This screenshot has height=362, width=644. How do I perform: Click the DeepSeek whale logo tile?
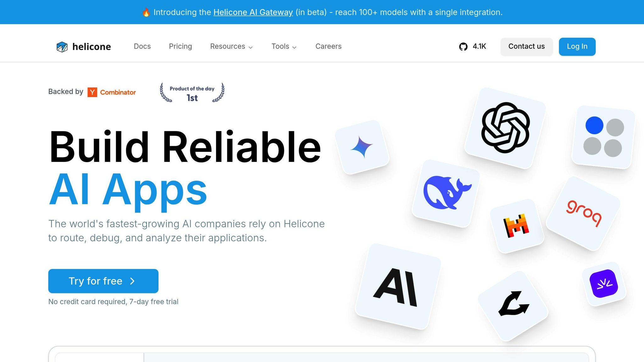(x=446, y=193)
